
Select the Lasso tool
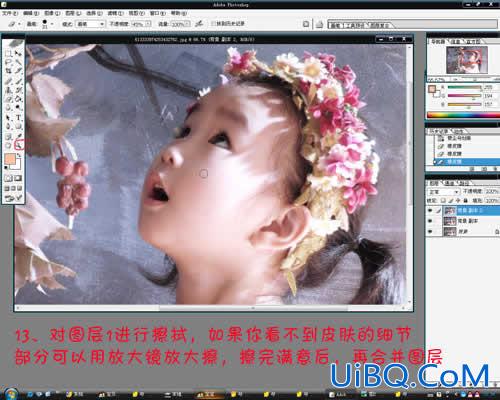coord(9,62)
